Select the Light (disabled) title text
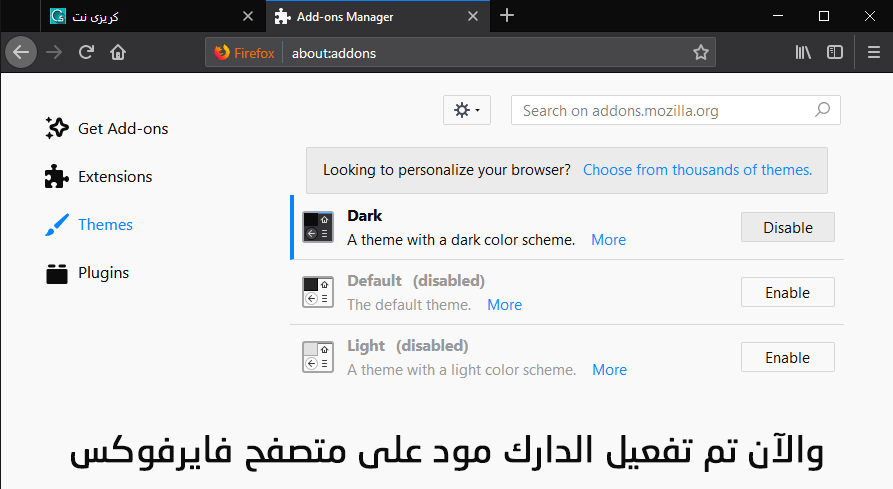Image resolution: width=893 pixels, height=489 pixels. (408, 346)
